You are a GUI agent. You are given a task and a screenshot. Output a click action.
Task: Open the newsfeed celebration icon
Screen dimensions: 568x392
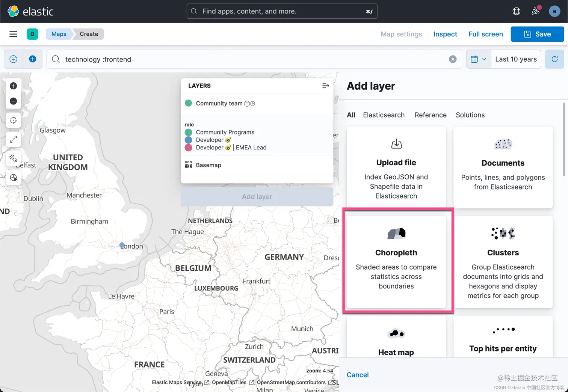[536, 11]
